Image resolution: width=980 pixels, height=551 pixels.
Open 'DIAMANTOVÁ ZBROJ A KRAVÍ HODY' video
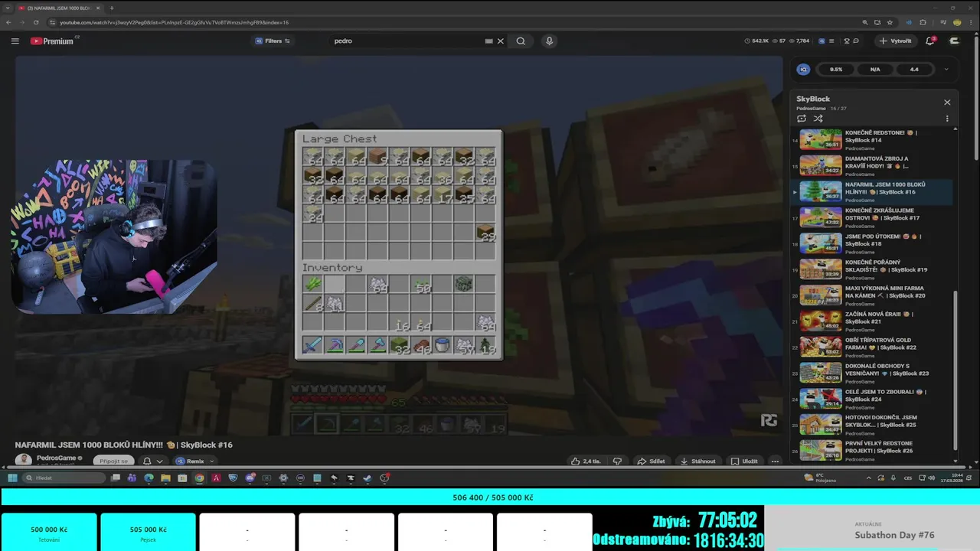[873, 165]
